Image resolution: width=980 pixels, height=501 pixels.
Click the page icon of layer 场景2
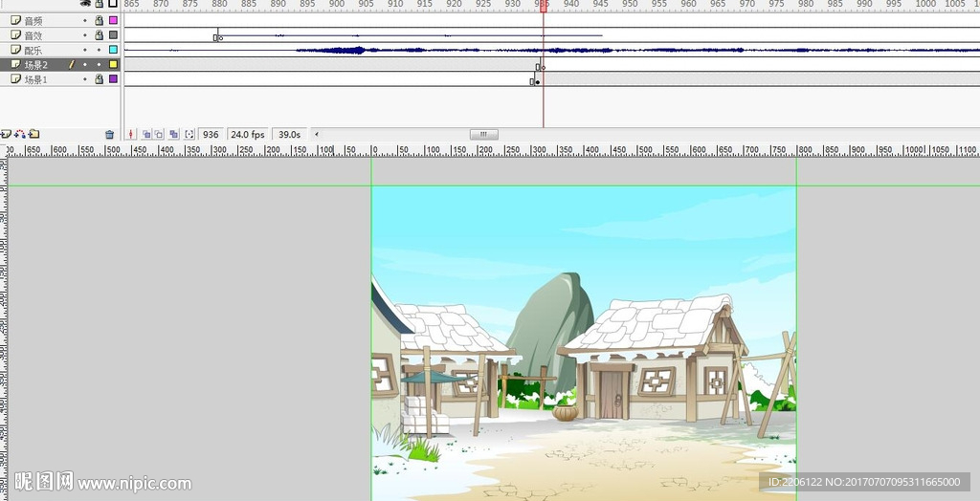(x=16, y=64)
